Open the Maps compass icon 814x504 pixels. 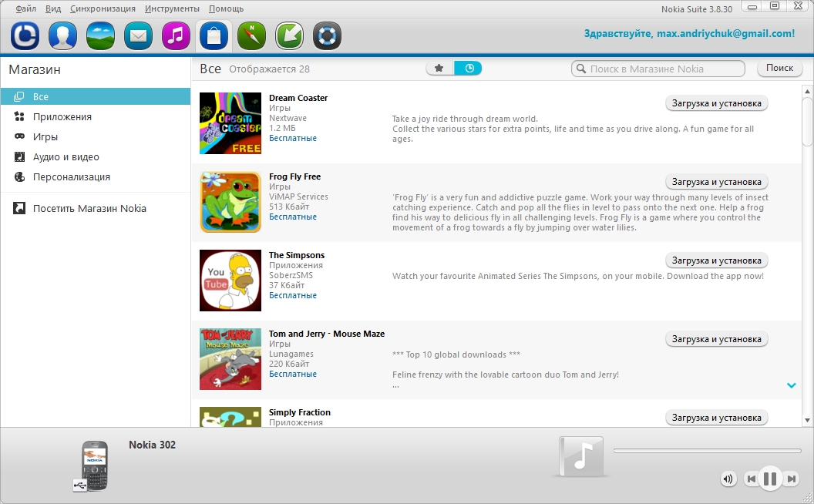tap(251, 35)
